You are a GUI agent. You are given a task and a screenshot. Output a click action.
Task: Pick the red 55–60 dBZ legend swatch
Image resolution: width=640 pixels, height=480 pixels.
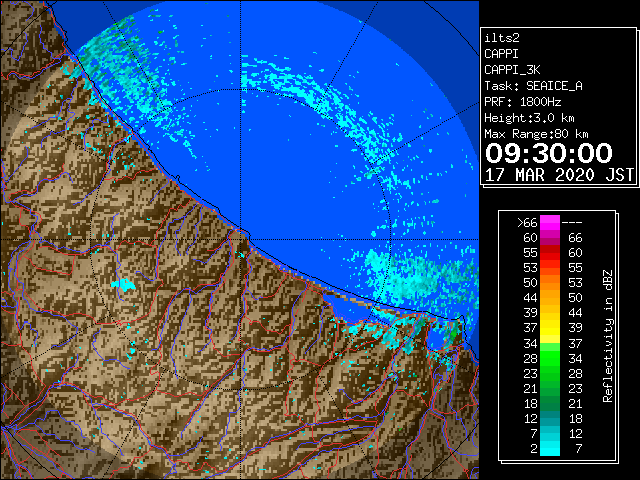(x=550, y=253)
